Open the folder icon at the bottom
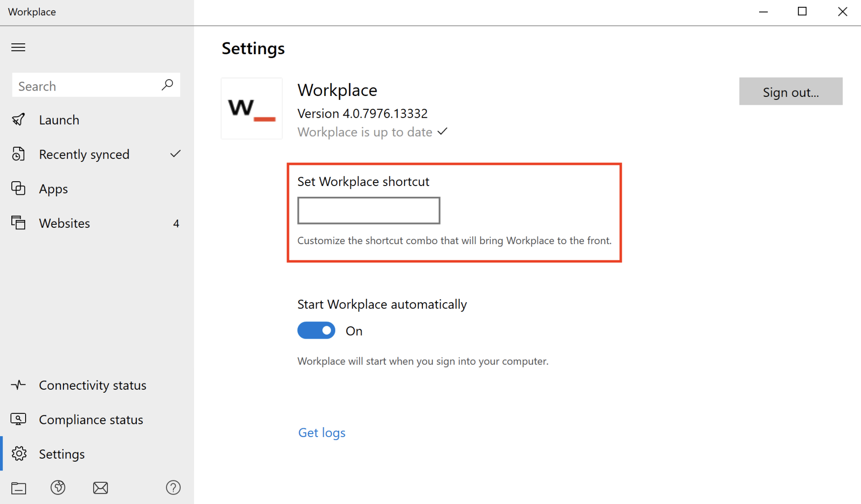861x504 pixels. (x=18, y=488)
